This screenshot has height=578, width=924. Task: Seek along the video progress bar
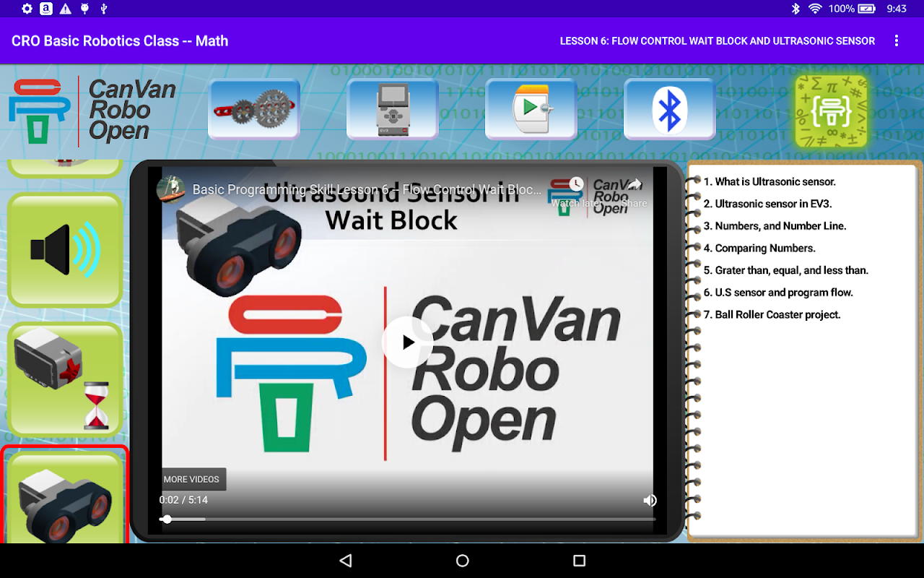point(407,519)
